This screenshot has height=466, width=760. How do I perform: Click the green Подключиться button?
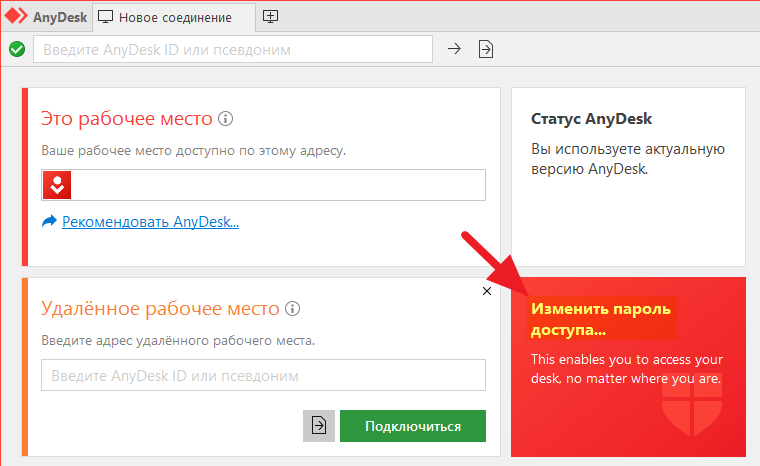413,426
